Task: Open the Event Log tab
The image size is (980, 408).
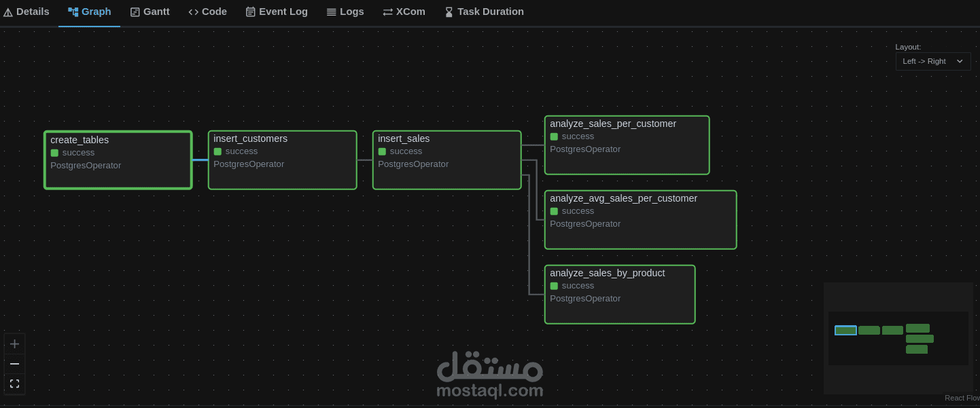Action: [277, 11]
